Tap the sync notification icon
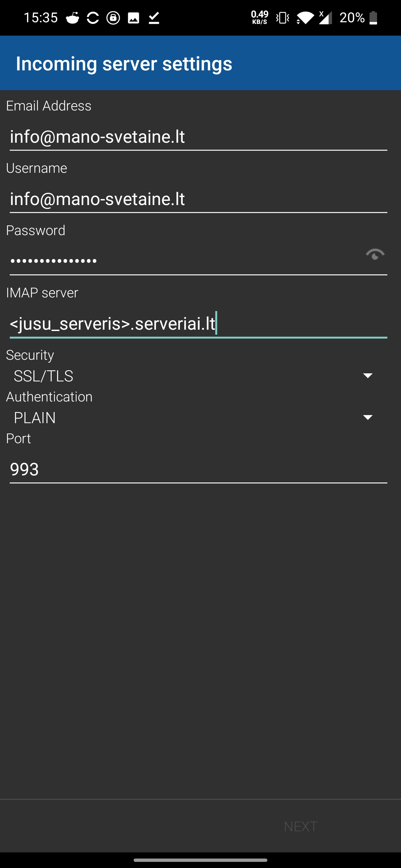 pyautogui.click(x=93, y=18)
